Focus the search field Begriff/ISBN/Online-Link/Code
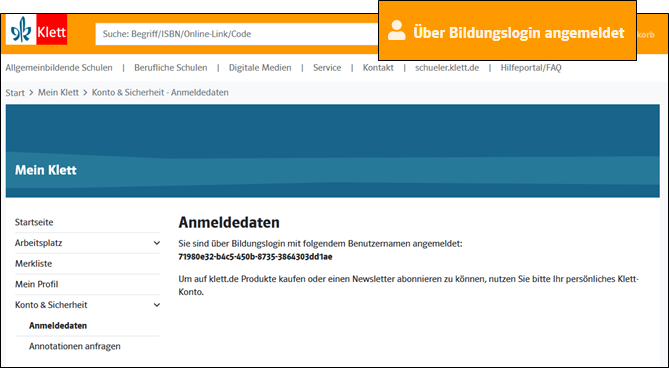Viewport: 669px width, 368px height. click(237, 34)
